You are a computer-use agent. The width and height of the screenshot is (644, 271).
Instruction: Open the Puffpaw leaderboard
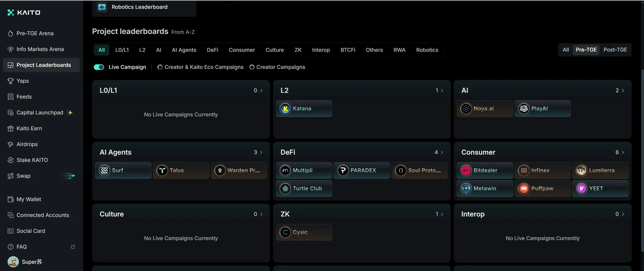tap(543, 189)
